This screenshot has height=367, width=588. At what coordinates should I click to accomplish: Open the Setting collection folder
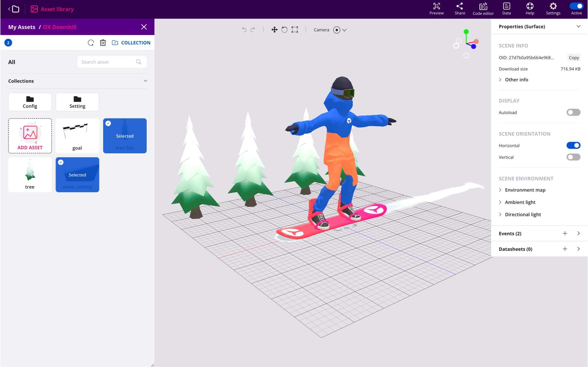[77, 102]
